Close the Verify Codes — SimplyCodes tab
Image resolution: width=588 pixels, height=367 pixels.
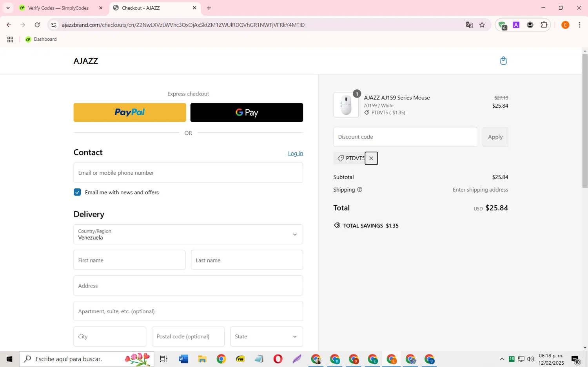pyautogui.click(x=101, y=8)
